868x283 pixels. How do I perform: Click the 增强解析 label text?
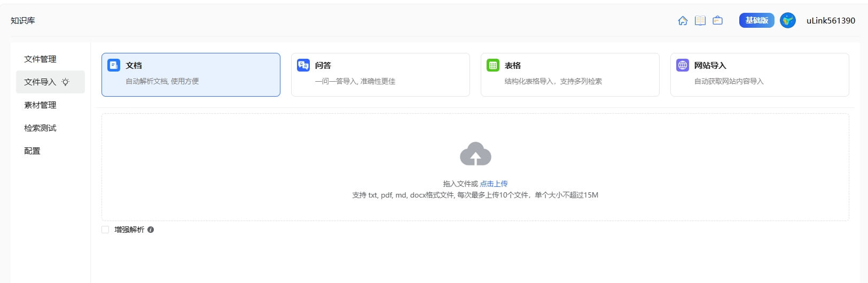click(x=129, y=230)
